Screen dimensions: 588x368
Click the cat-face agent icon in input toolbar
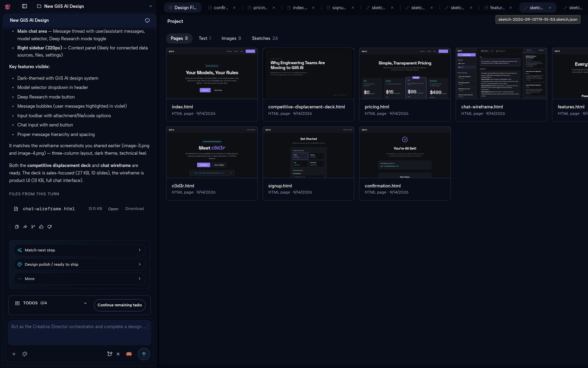(110, 354)
